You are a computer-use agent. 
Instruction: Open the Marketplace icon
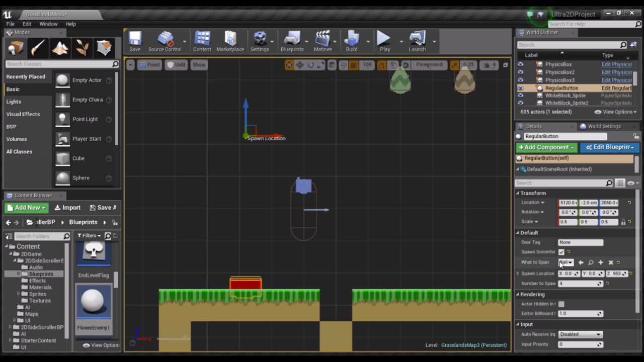pyautogui.click(x=230, y=41)
